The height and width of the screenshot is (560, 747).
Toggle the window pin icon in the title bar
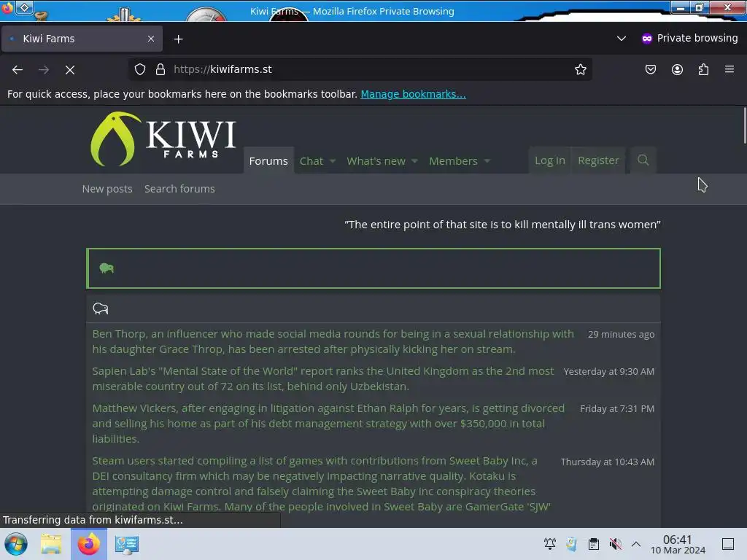pyautogui.click(x=24, y=7)
